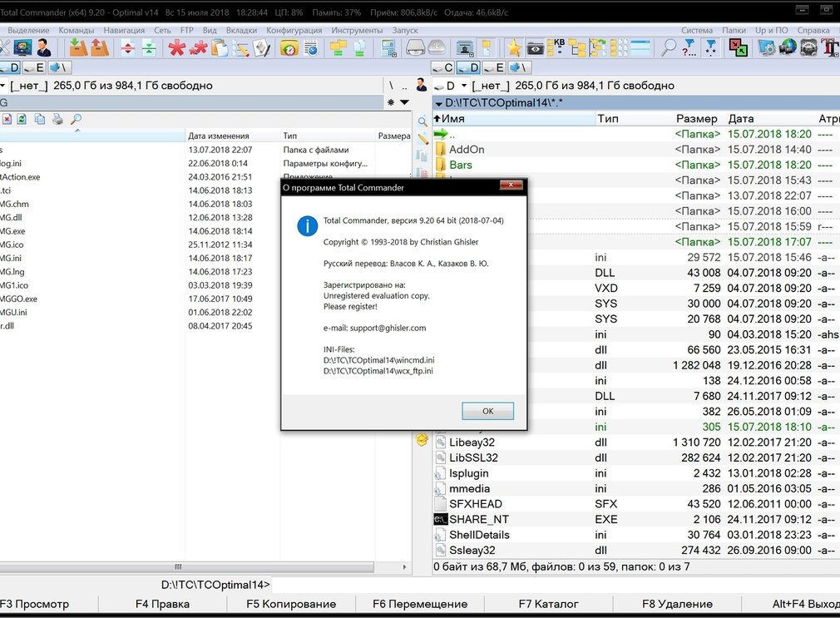Image resolution: width=840 pixels, height=618 pixels.
Task: Open the left panel history dropdown arrow
Action: click(x=404, y=101)
